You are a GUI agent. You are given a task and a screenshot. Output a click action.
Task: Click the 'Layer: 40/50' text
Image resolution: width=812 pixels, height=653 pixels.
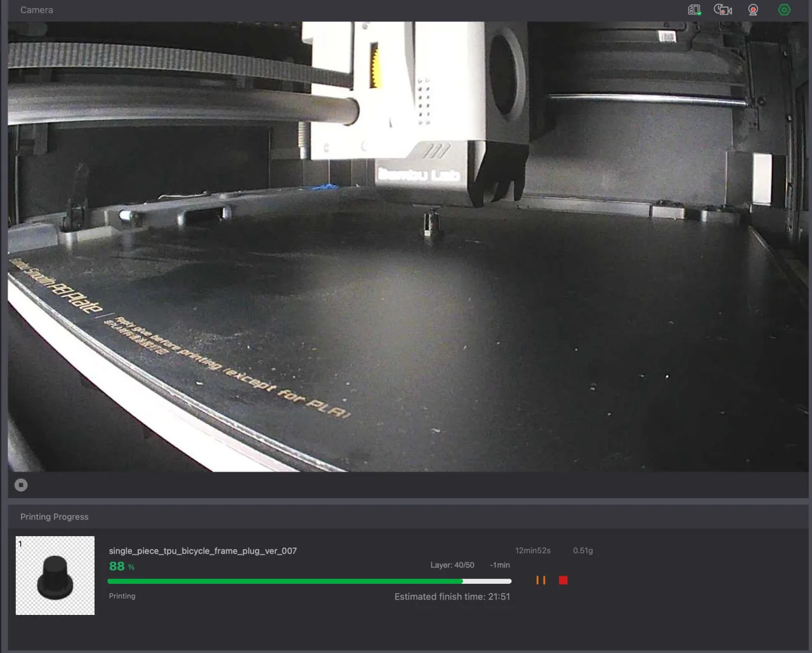coord(452,565)
